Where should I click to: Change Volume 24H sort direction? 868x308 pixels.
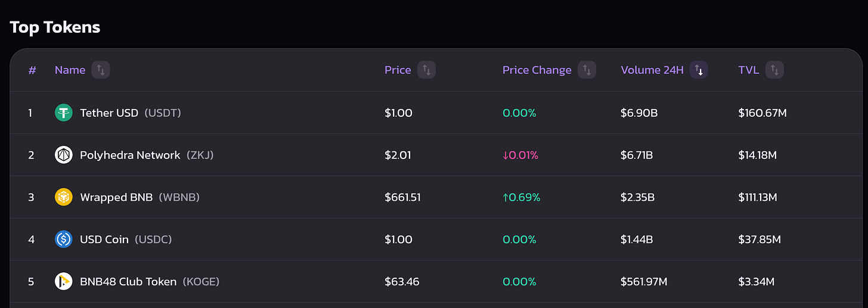coord(699,70)
